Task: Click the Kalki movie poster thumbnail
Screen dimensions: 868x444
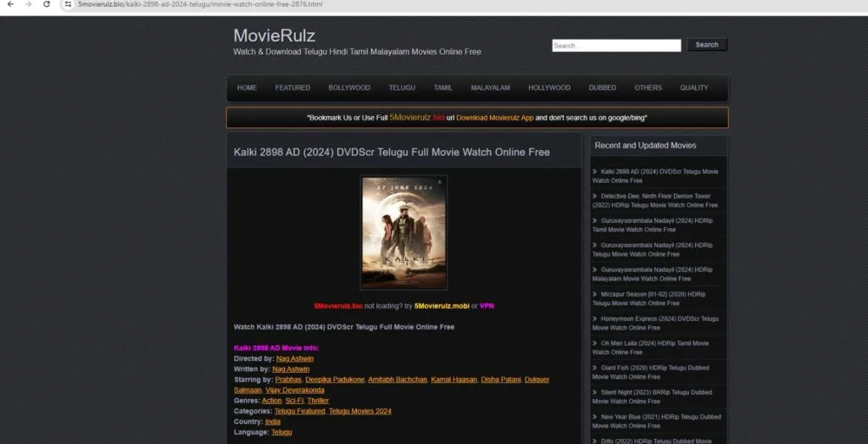Action: pos(403,232)
